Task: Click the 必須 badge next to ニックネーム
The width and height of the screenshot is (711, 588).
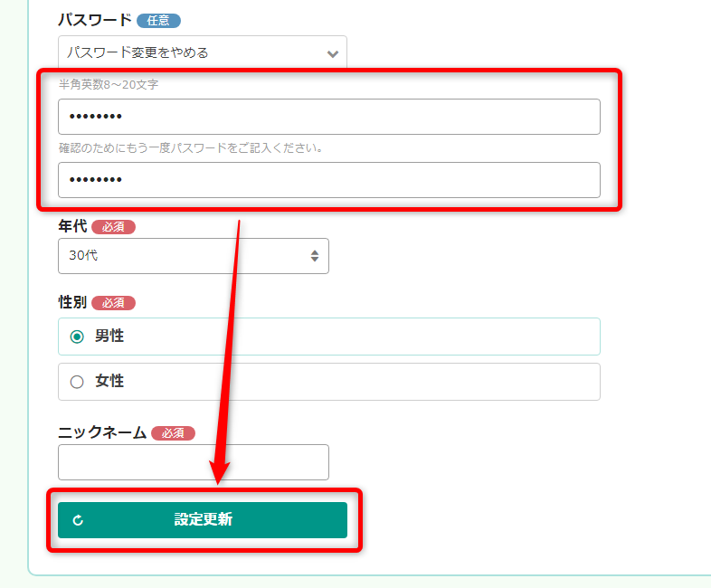Action: point(173,433)
